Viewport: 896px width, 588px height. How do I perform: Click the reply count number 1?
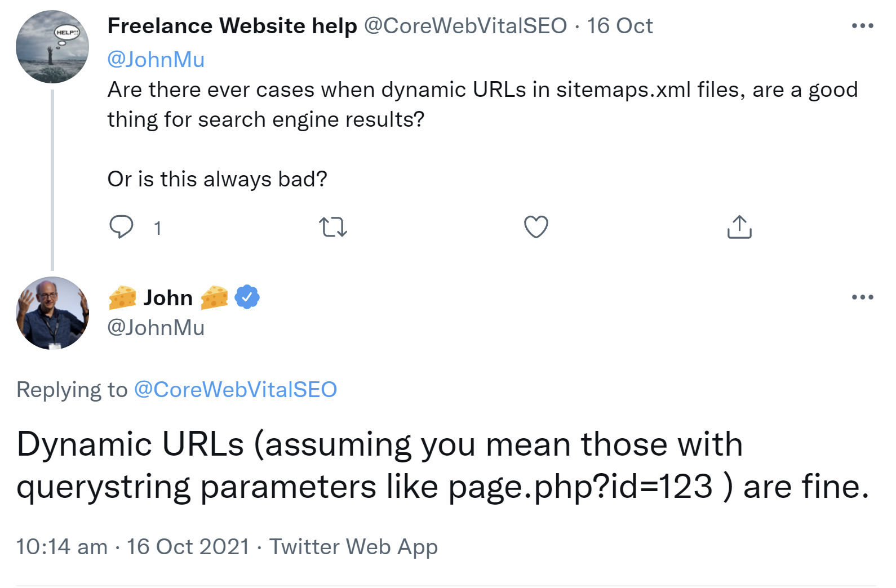click(x=158, y=227)
